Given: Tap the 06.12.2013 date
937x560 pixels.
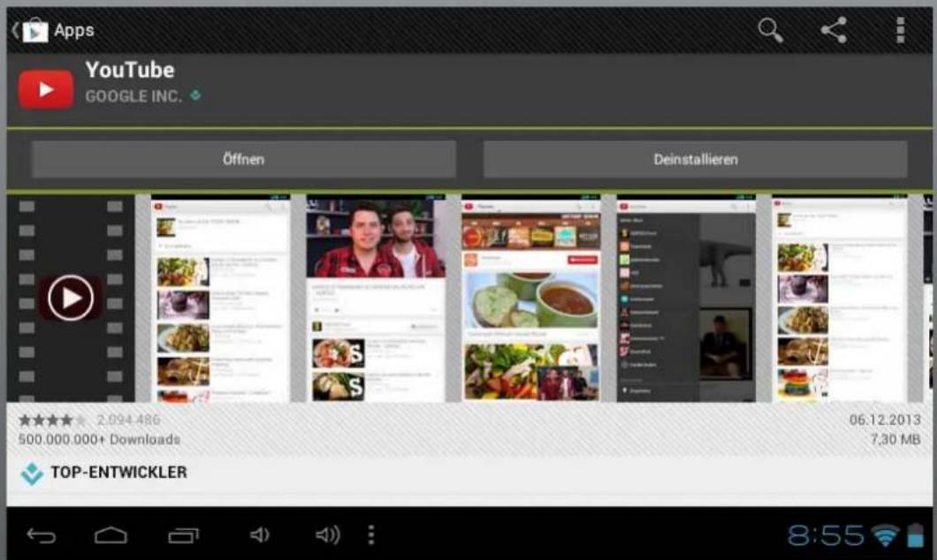Looking at the screenshot, I should click(885, 420).
